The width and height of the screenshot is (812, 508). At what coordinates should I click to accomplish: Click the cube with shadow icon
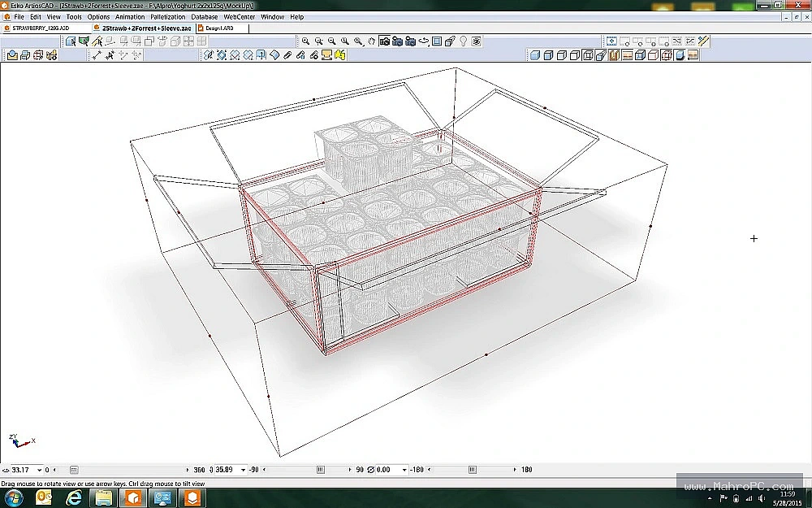(680, 54)
